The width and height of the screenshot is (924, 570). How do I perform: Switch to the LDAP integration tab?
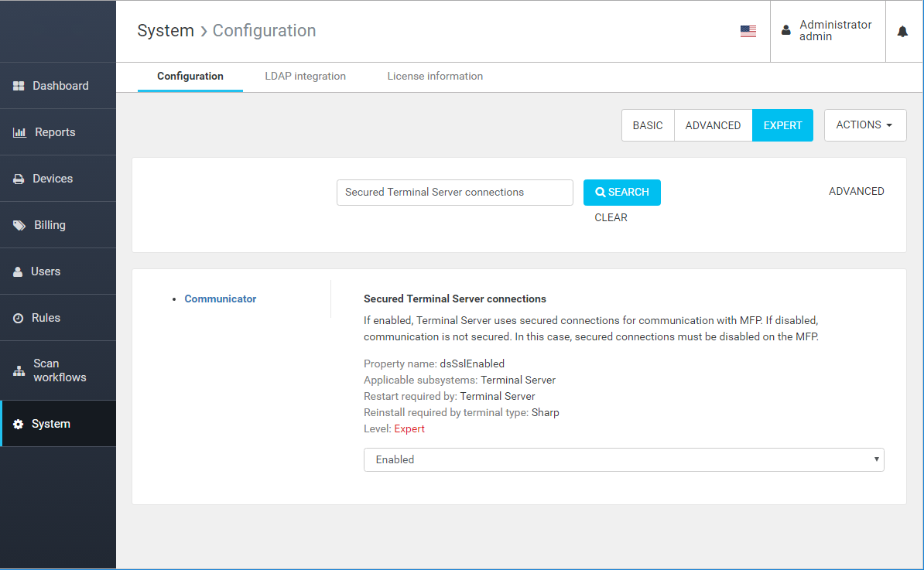[x=305, y=77]
